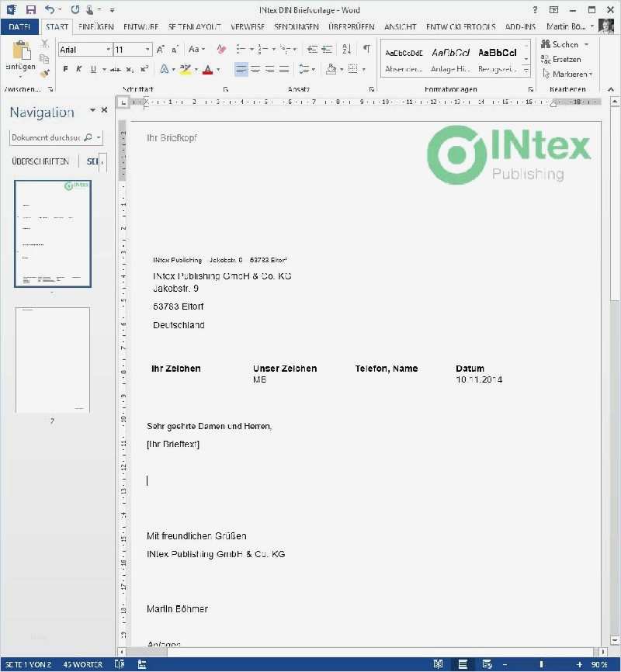Viewport: 621px width, 672px height.
Task: Sort text with the A-Z icon
Action: [346, 49]
